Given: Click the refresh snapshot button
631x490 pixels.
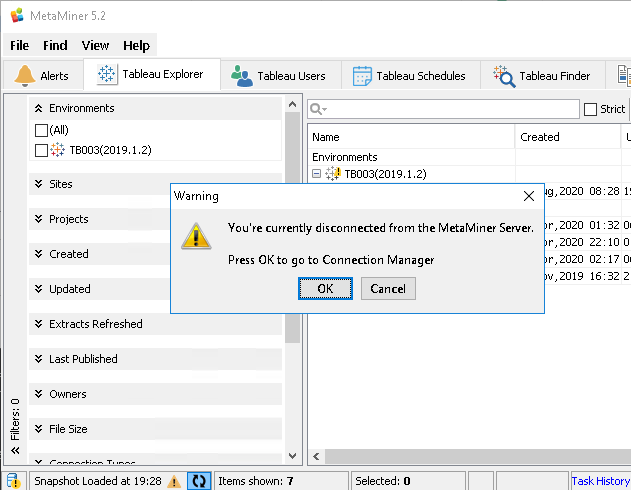Looking at the screenshot, I should [199, 481].
